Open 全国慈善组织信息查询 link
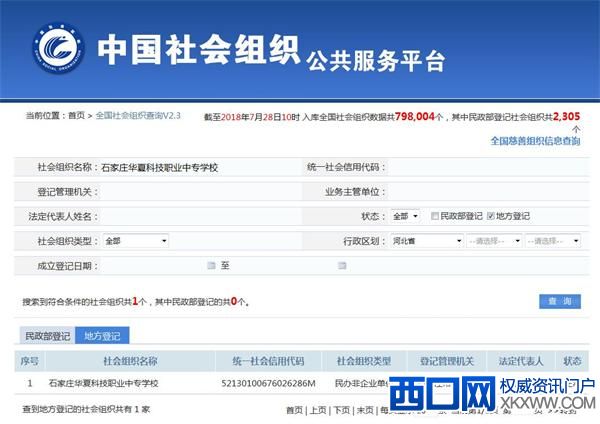 [535, 142]
